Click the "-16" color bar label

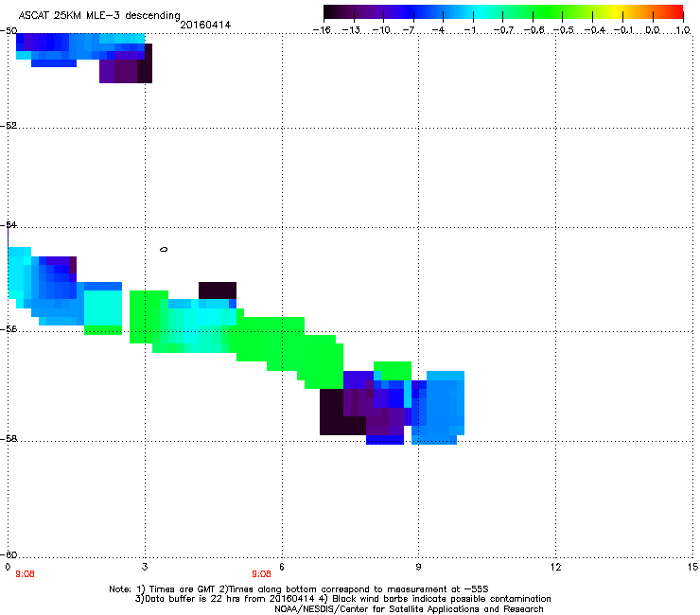click(322, 30)
